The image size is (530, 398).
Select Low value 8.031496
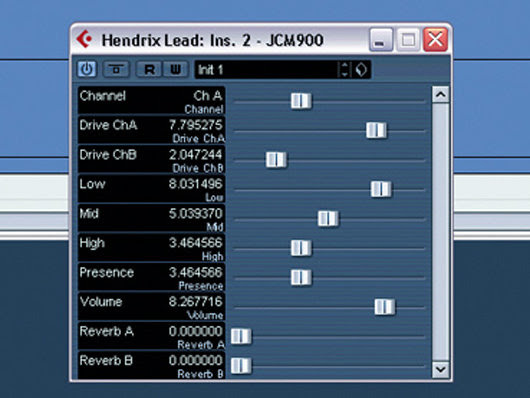point(195,184)
